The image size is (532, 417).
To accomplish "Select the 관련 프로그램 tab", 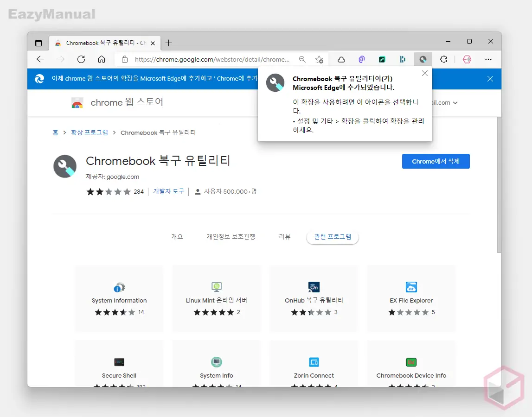I will (333, 237).
